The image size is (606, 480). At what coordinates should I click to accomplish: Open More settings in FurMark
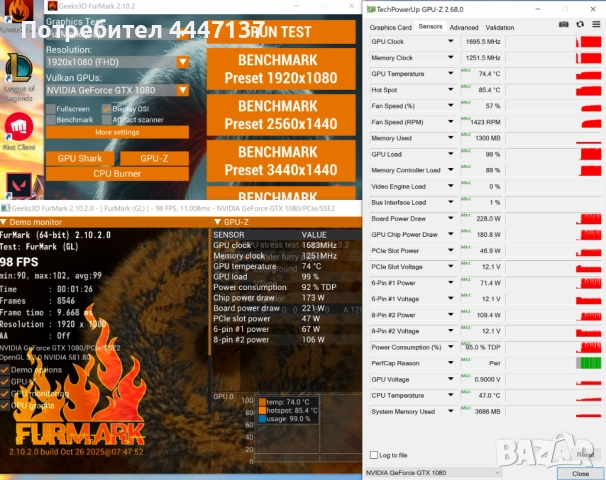[117, 132]
